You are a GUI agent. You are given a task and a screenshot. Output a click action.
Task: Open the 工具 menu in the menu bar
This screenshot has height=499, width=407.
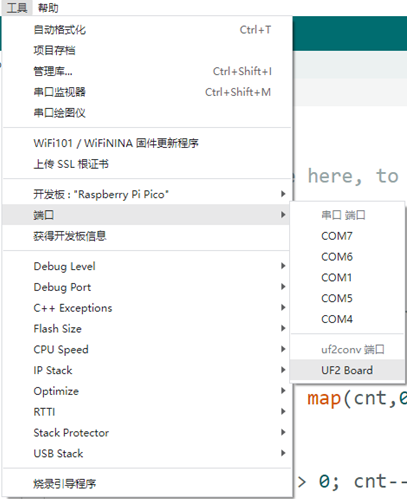coord(17,7)
